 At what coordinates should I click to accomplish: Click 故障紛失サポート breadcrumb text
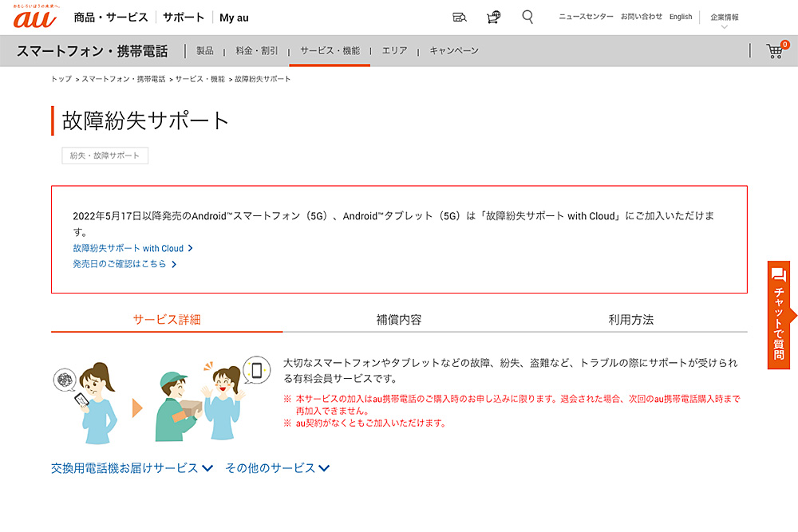click(x=263, y=79)
